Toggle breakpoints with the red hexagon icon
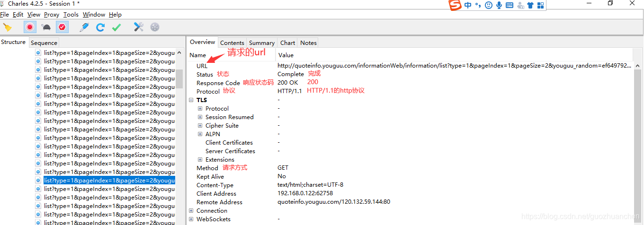 (x=62, y=27)
